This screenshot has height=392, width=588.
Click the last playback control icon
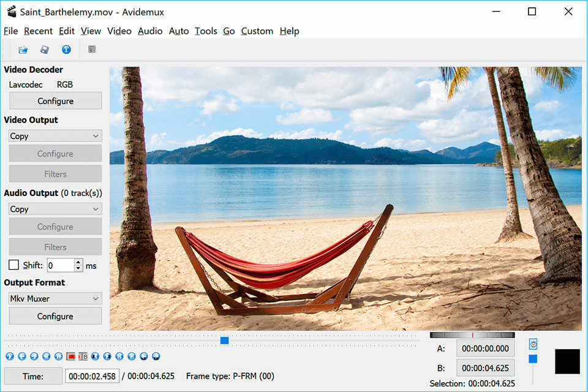(x=156, y=356)
